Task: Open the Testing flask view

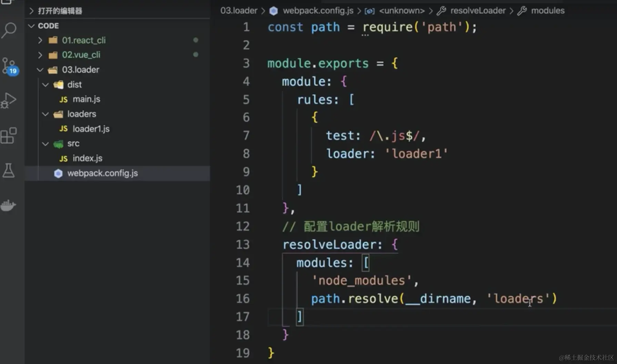Action: [9, 171]
